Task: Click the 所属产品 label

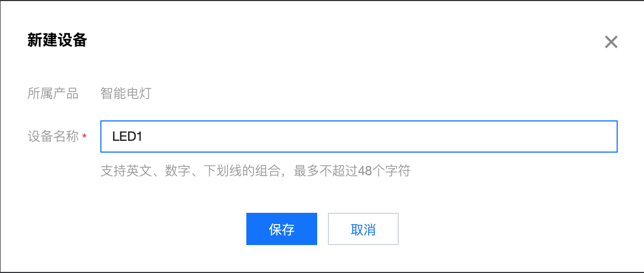Action: [53, 94]
